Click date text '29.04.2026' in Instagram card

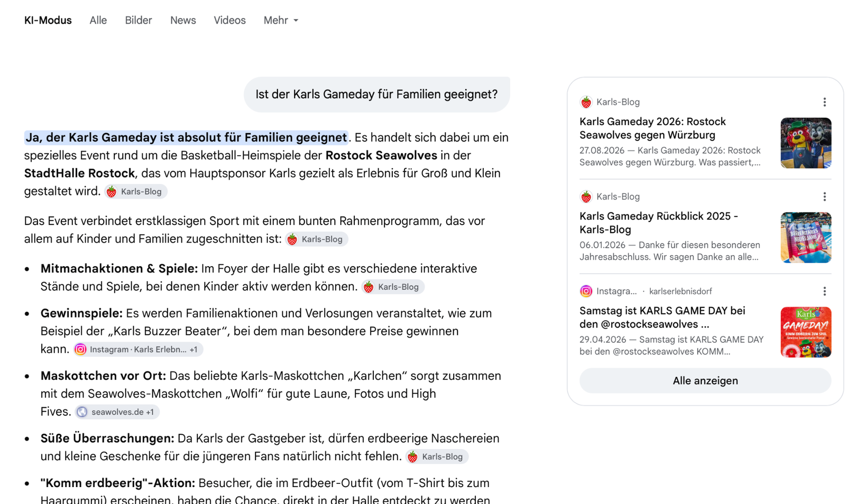(602, 340)
